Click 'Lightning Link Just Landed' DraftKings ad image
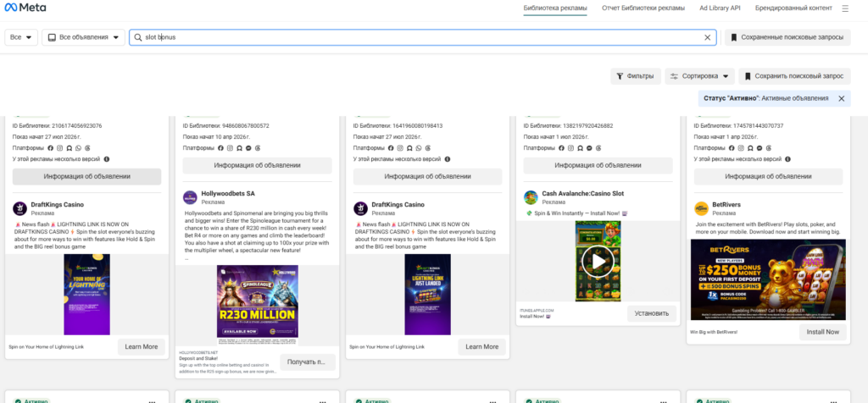This screenshot has width=868, height=403. point(428,295)
